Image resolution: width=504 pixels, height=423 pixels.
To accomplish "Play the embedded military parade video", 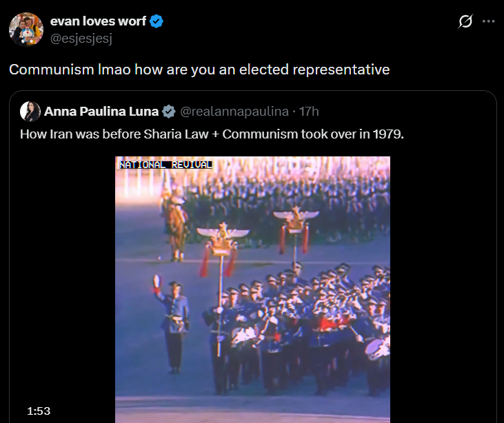I will (x=252, y=289).
